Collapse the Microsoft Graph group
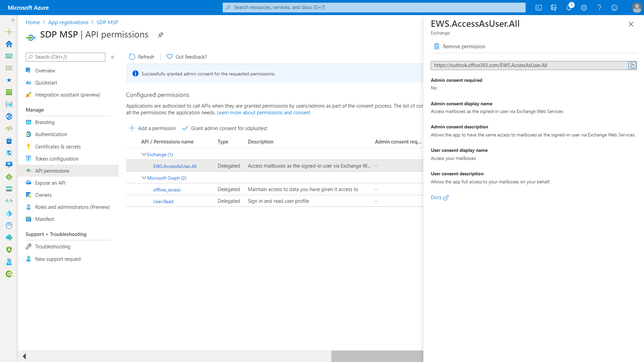The image size is (644, 362). [x=144, y=178]
